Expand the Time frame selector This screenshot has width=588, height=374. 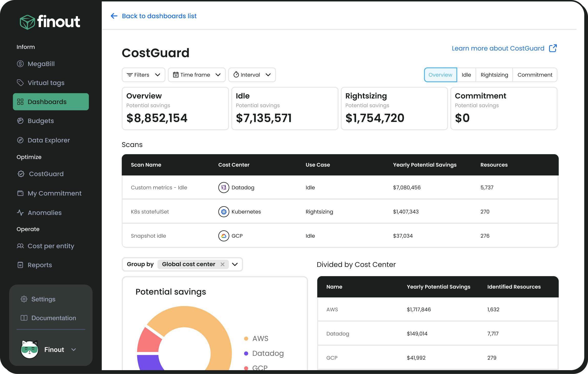click(x=197, y=75)
